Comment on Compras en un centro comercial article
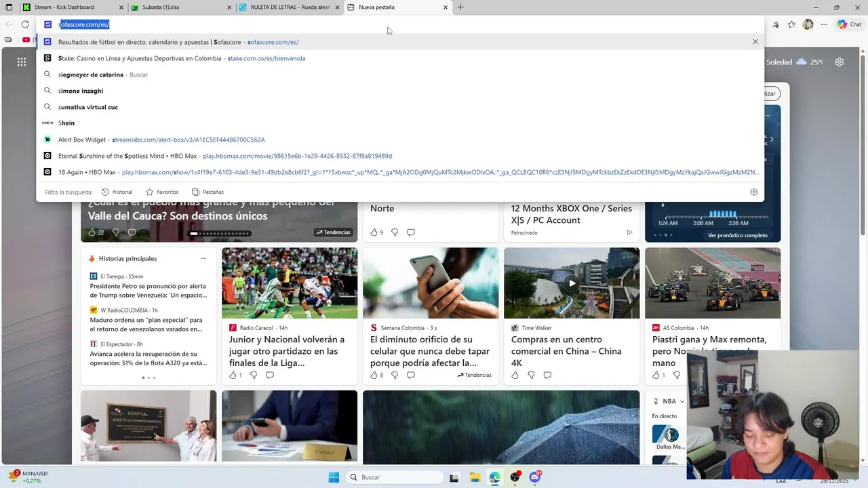The width and height of the screenshot is (868, 488). coord(547,375)
